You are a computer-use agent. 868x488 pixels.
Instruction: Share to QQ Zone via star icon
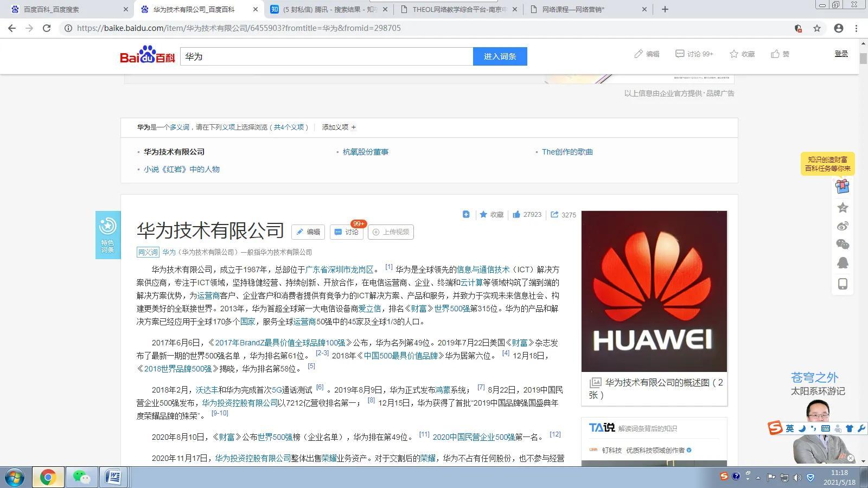coord(843,208)
